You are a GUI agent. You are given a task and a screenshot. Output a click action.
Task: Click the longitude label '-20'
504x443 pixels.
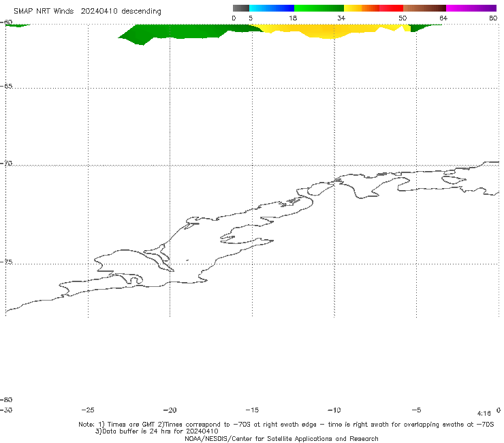click(170, 410)
